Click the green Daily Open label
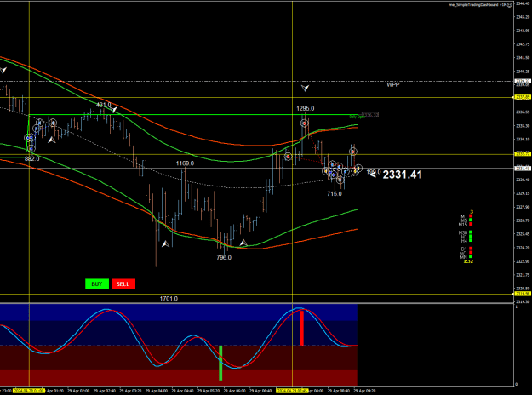The width and height of the screenshot is (532, 395). pyautogui.click(x=357, y=117)
